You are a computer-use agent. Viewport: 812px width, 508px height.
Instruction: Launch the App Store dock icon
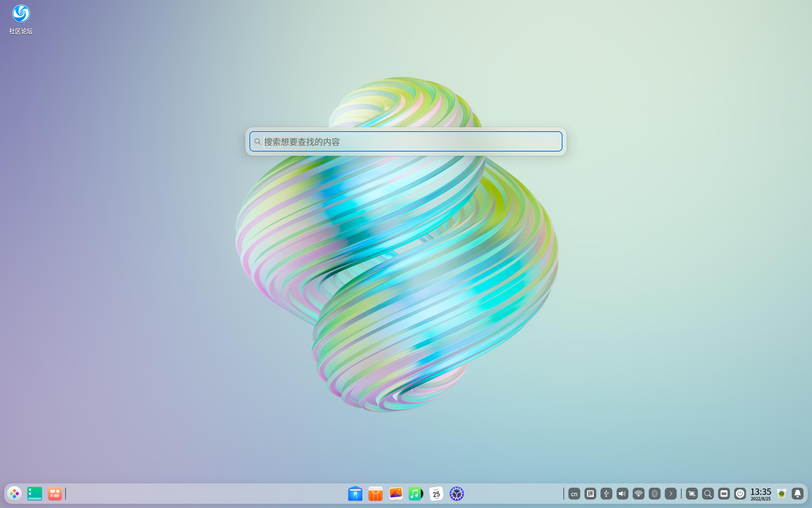(x=375, y=494)
